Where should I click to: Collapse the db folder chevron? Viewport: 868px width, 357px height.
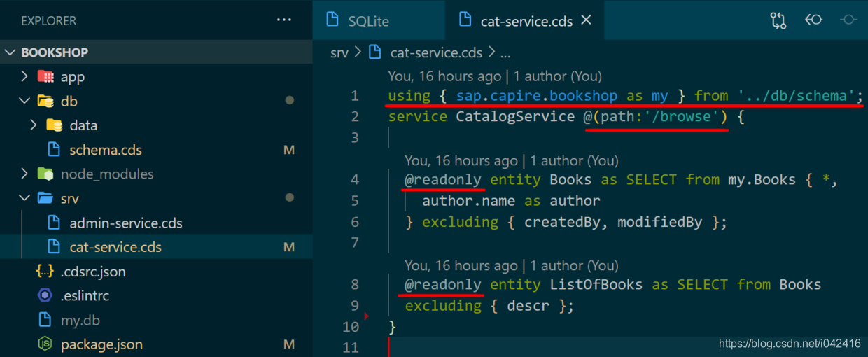(24, 101)
